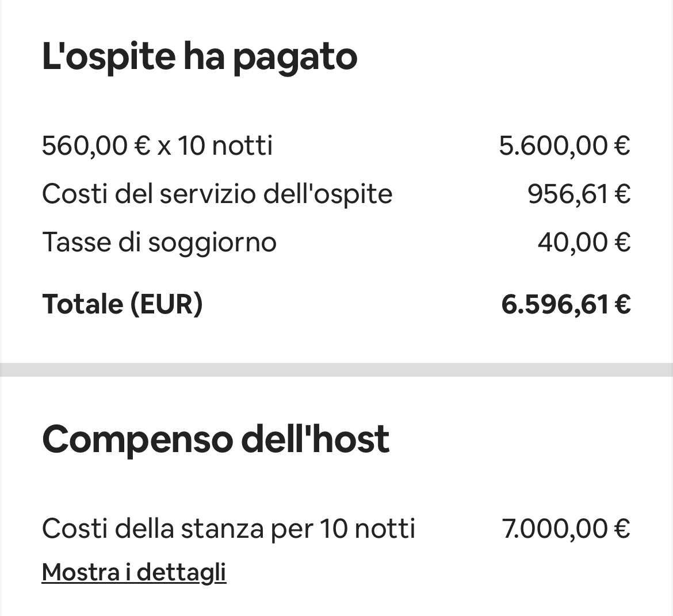Select the 7.000,00 room cost figure
This screenshot has width=673, height=616.
(x=555, y=528)
